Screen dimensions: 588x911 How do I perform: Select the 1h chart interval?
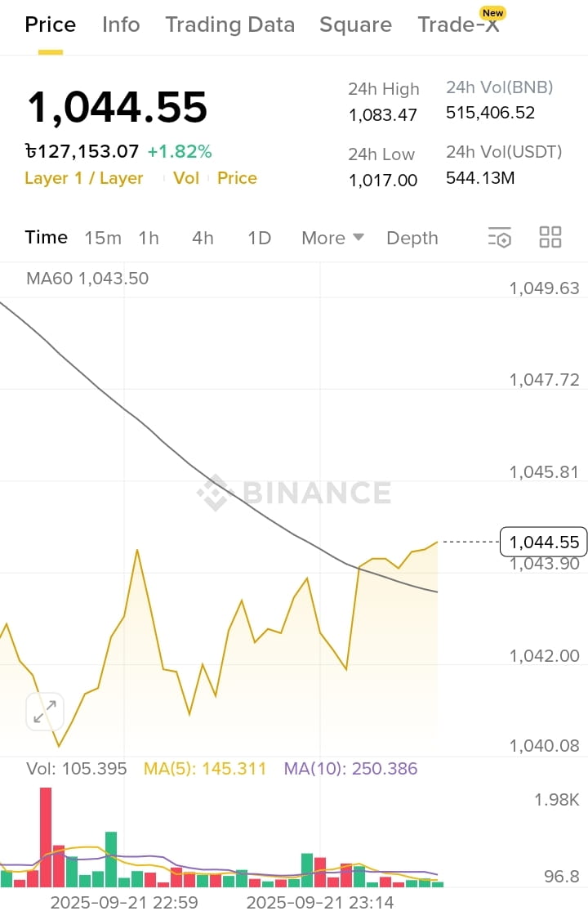[x=149, y=238]
